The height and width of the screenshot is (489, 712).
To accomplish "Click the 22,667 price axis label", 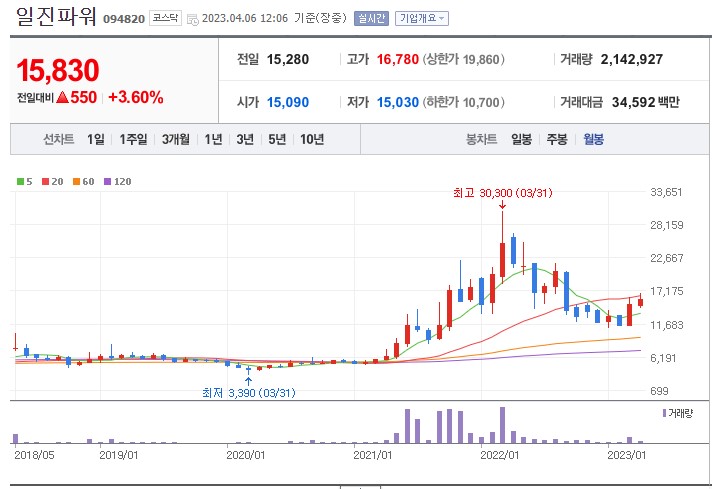I will click(667, 258).
